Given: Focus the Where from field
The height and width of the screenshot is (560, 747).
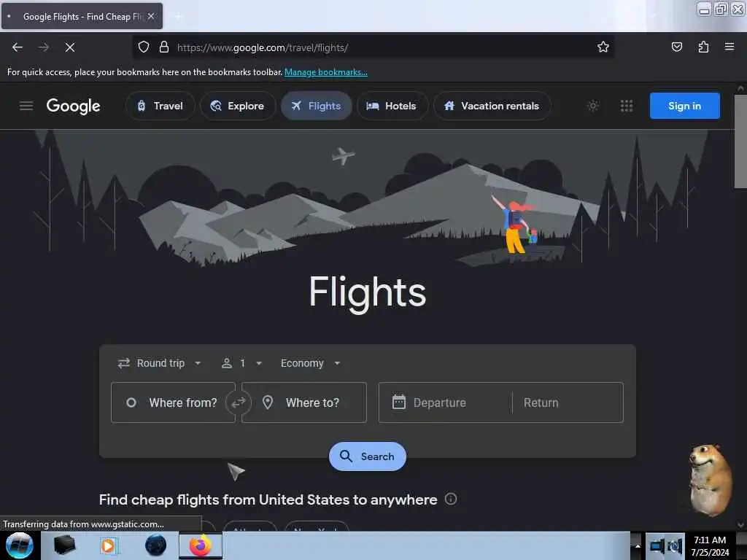Looking at the screenshot, I should [x=173, y=402].
